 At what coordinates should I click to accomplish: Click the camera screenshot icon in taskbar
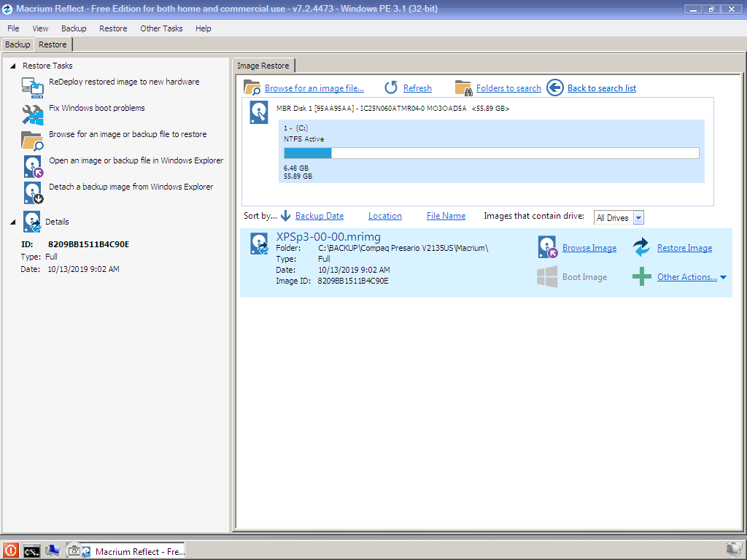[74, 551]
